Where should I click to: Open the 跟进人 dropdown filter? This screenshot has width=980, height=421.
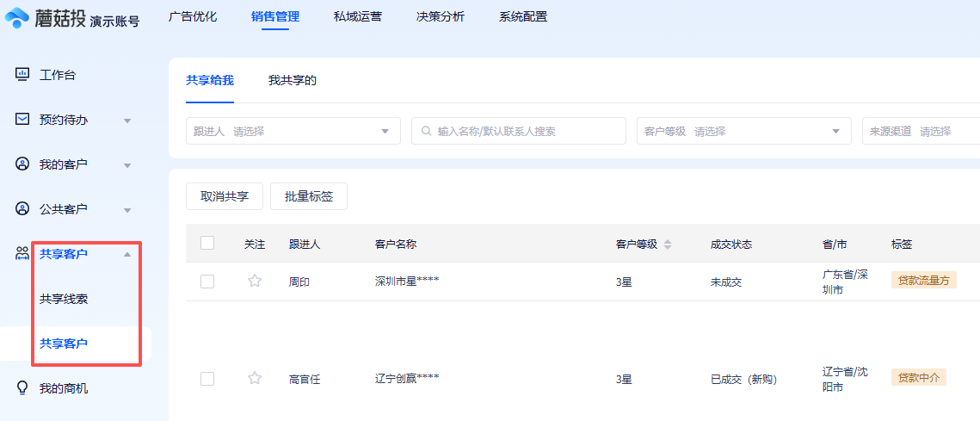(293, 132)
